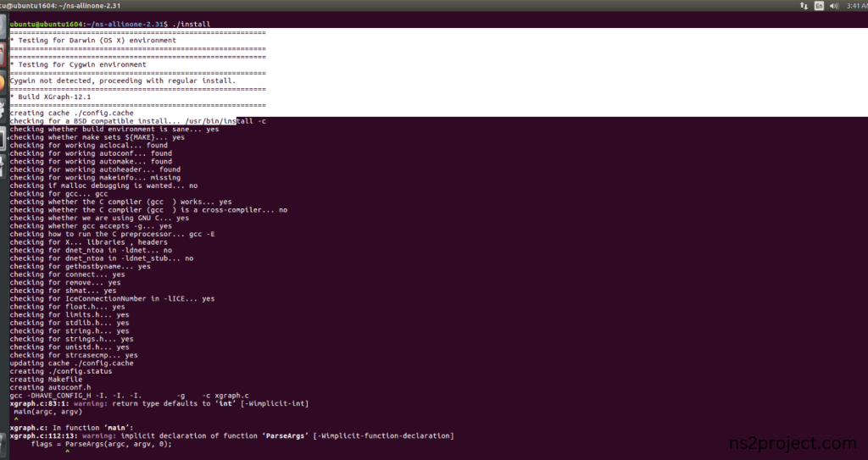This screenshot has width=868, height=460.
Task: Click the checking for remove... yes line
Action: pos(65,283)
